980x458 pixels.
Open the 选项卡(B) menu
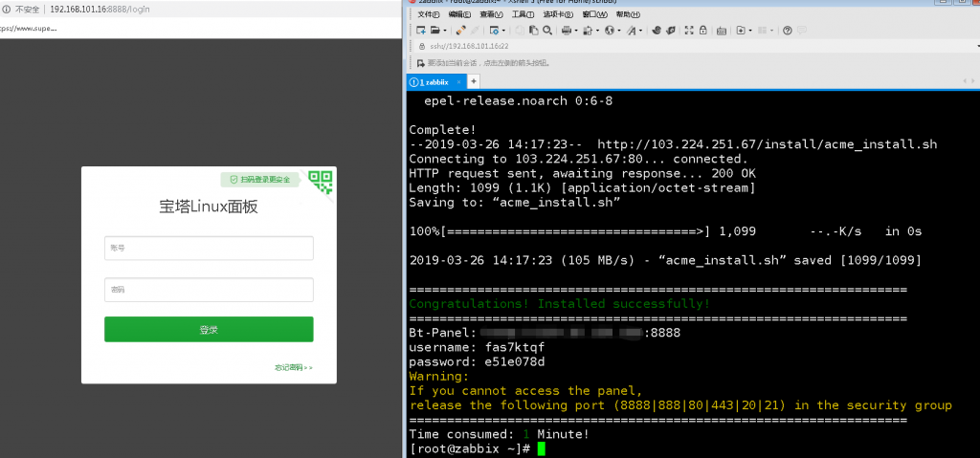click(x=558, y=15)
